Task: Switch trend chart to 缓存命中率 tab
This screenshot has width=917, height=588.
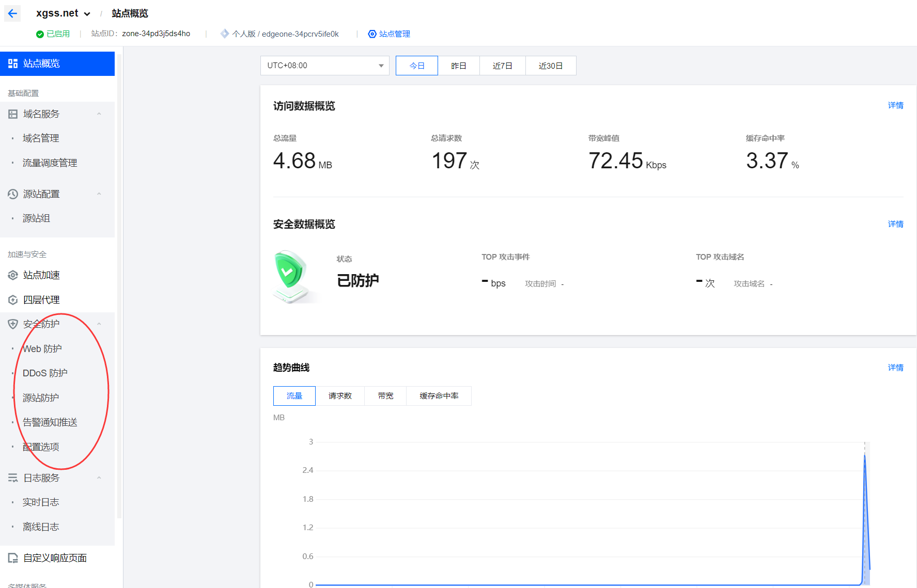Action: tap(439, 396)
